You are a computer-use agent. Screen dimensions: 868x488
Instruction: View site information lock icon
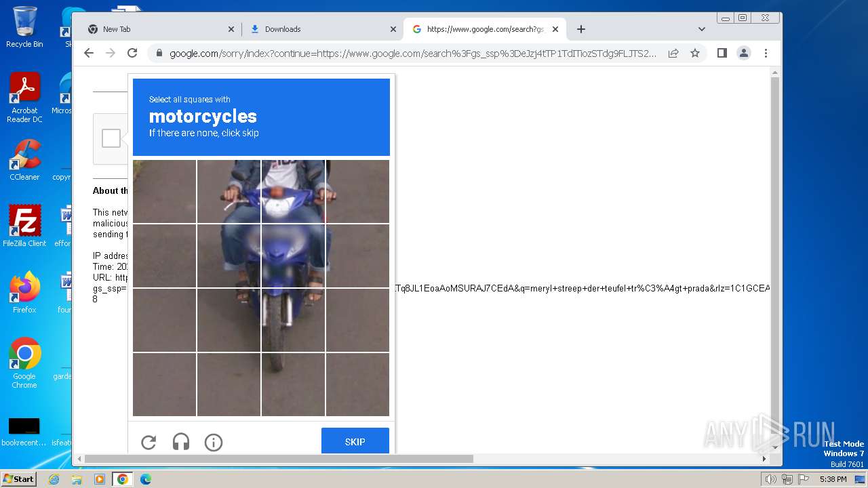159,53
